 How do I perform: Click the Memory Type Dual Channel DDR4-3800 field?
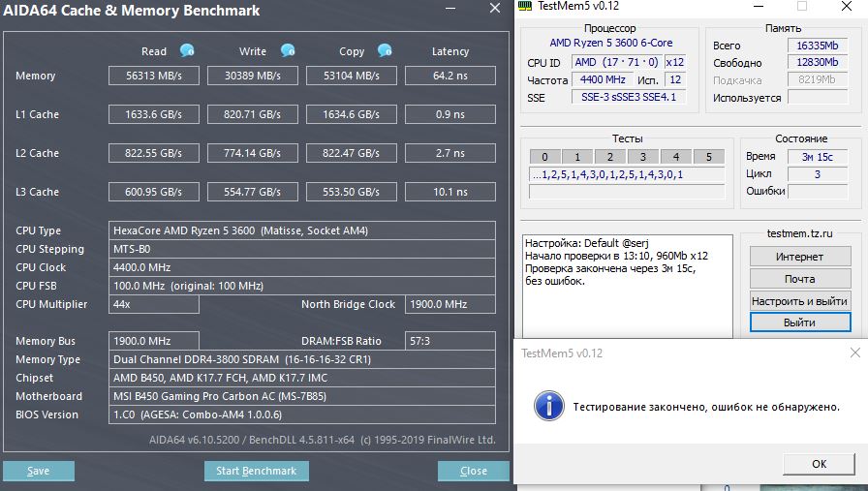coord(301,359)
